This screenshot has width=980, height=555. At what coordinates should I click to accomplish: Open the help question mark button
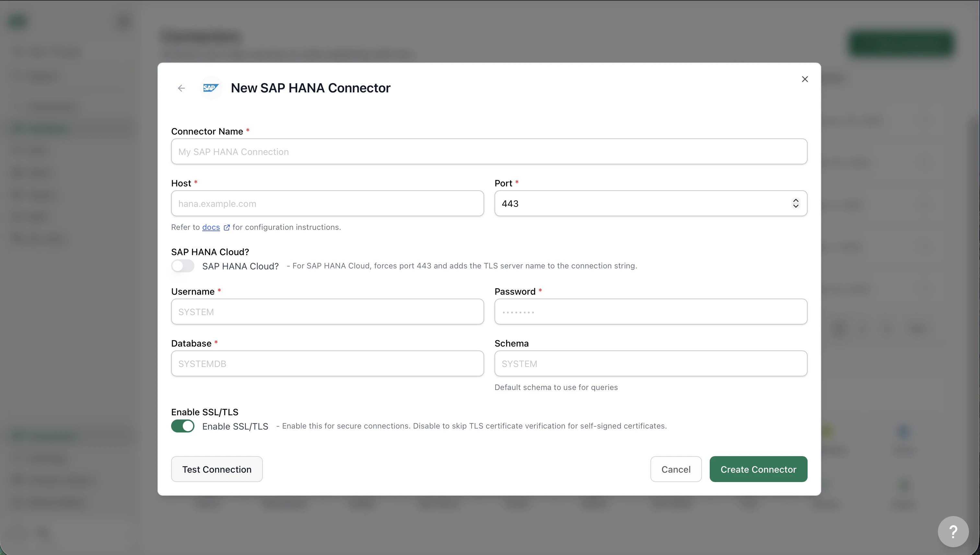953,531
